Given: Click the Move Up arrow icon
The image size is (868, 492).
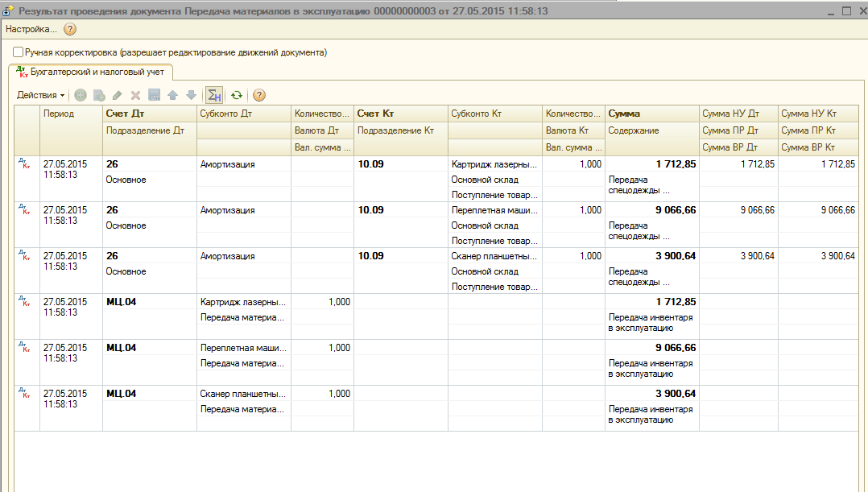Looking at the screenshot, I should (172, 95).
